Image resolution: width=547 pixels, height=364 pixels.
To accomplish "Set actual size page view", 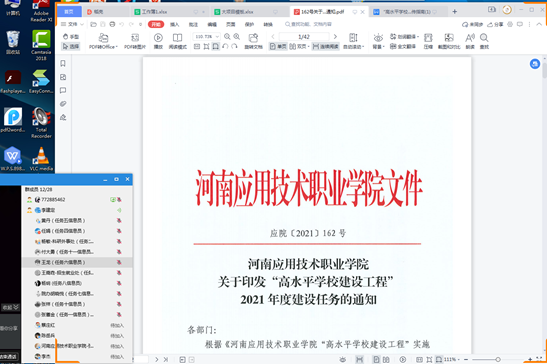I will [x=197, y=46].
